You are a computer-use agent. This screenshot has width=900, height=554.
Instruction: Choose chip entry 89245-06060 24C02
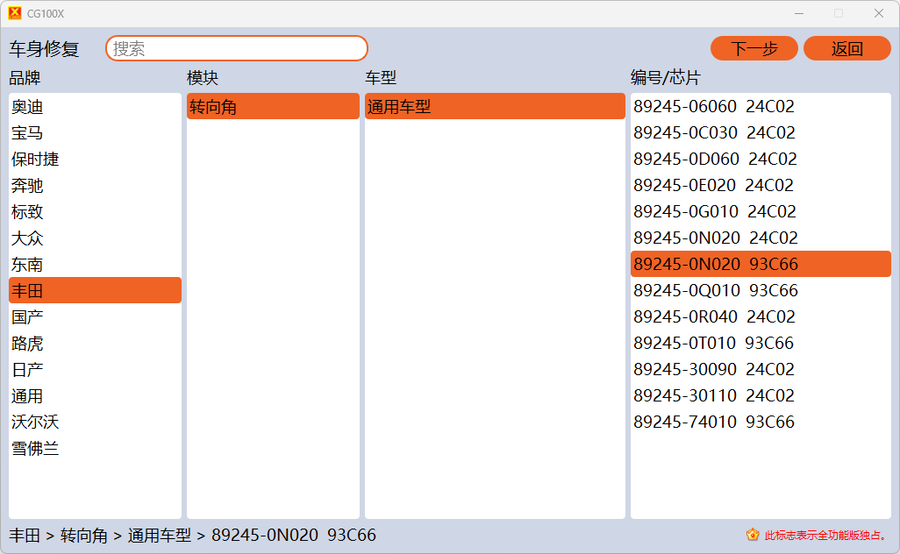click(x=714, y=107)
